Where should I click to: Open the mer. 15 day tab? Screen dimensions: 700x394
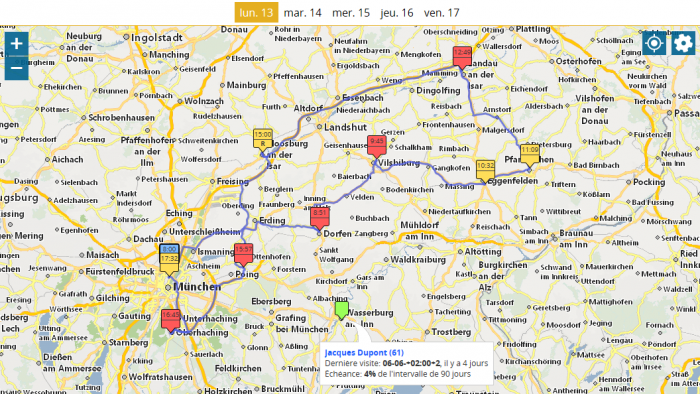[x=351, y=12]
